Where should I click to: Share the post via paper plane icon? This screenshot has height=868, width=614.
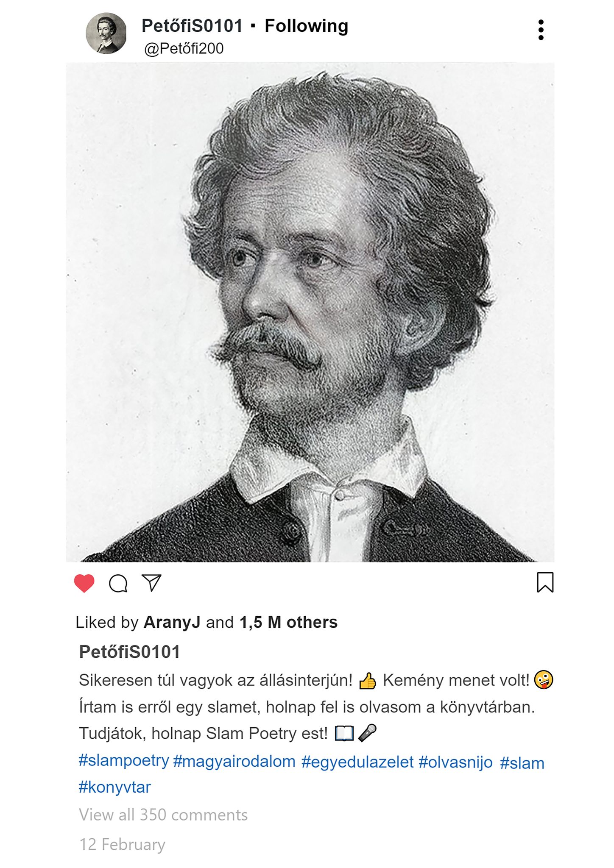[x=151, y=583]
